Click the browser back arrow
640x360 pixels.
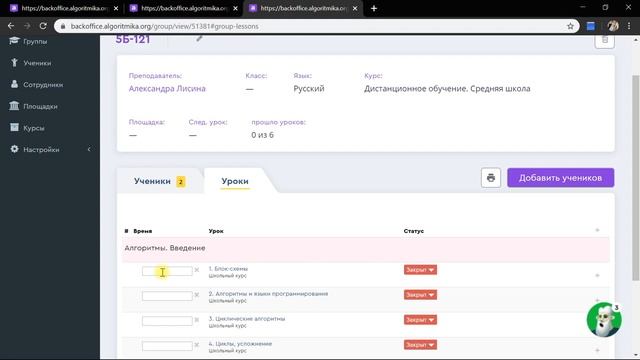coord(11,26)
